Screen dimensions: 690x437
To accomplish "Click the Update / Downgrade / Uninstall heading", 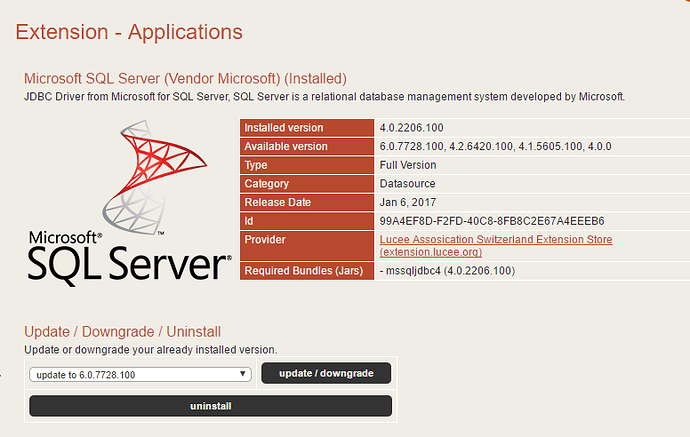I will pos(122,332).
